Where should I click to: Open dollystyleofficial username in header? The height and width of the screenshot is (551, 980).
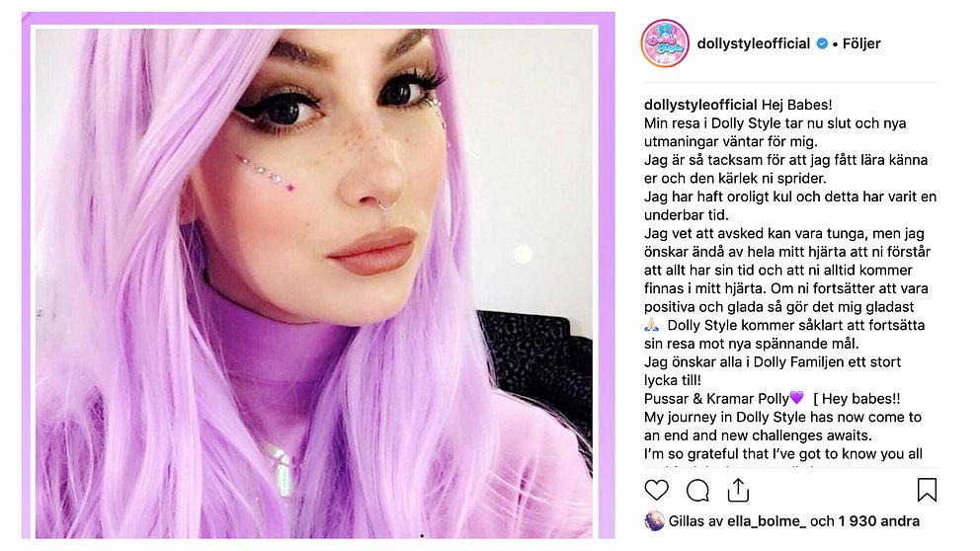click(753, 43)
